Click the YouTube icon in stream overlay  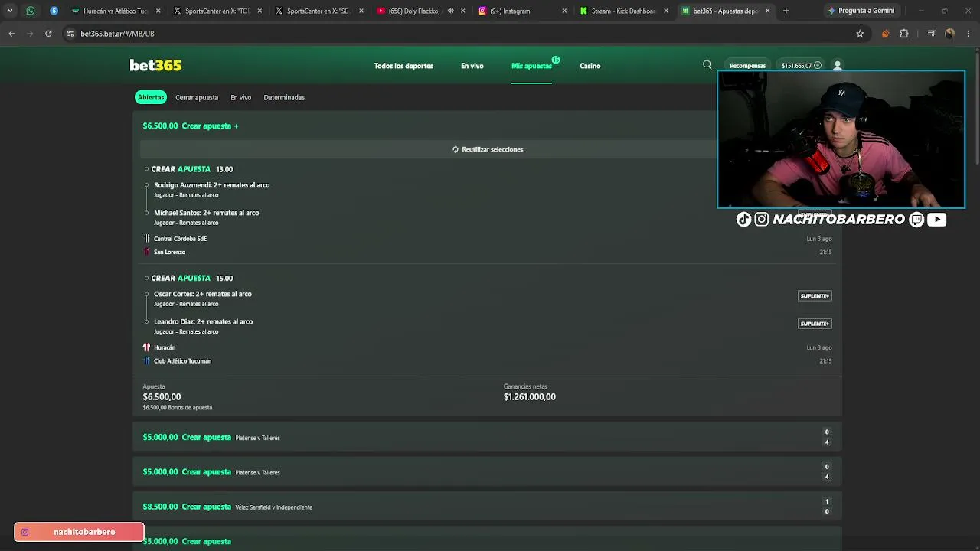click(x=936, y=220)
